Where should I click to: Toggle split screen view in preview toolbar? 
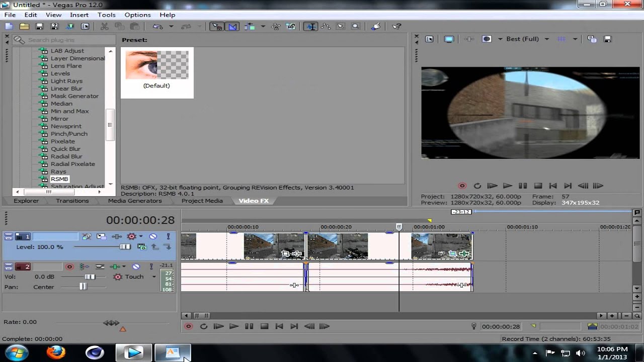[487, 39]
